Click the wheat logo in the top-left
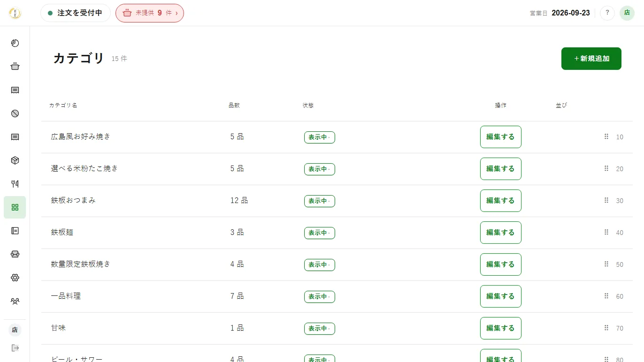Image resolution: width=644 pixels, height=362 pixels. click(x=15, y=13)
